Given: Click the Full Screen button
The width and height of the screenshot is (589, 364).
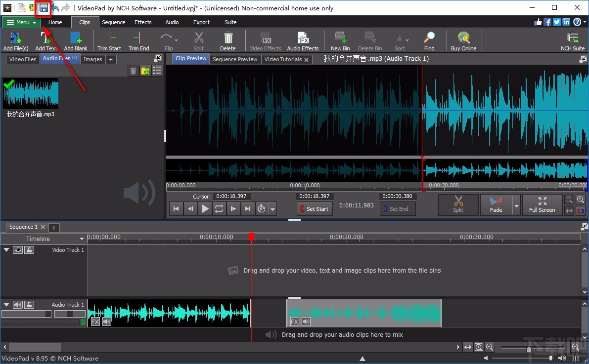Looking at the screenshot, I should point(542,205).
